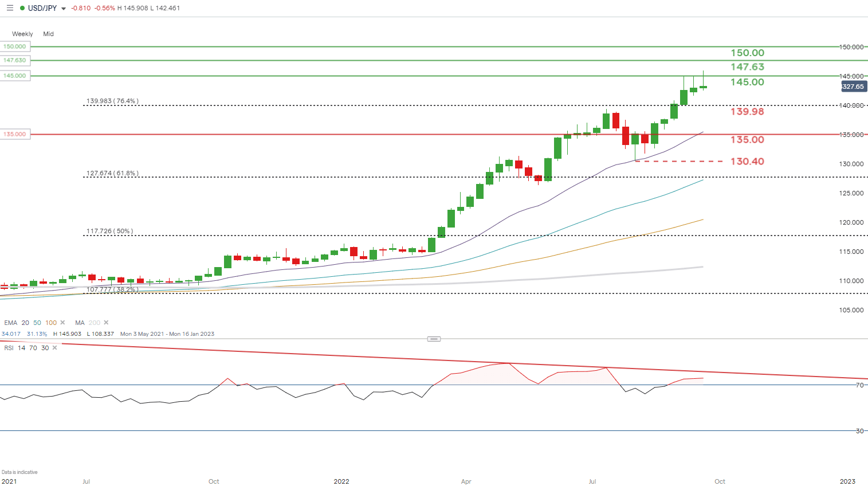Click the green 147.63 annotation text

(747, 67)
